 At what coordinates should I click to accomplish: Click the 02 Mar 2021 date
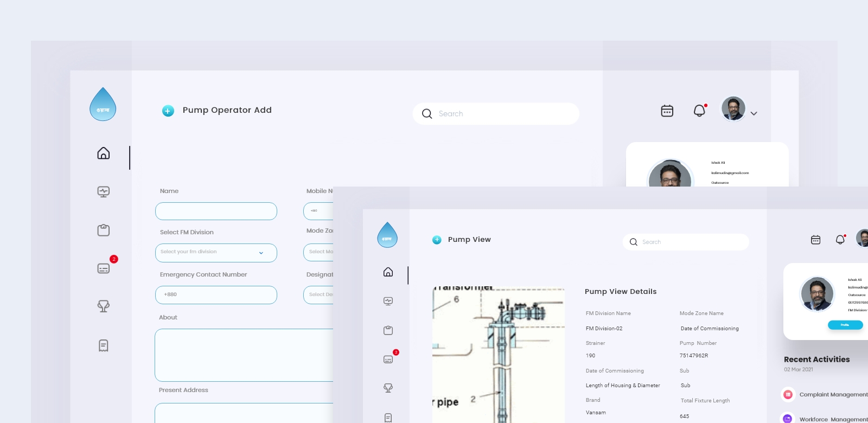(798, 369)
